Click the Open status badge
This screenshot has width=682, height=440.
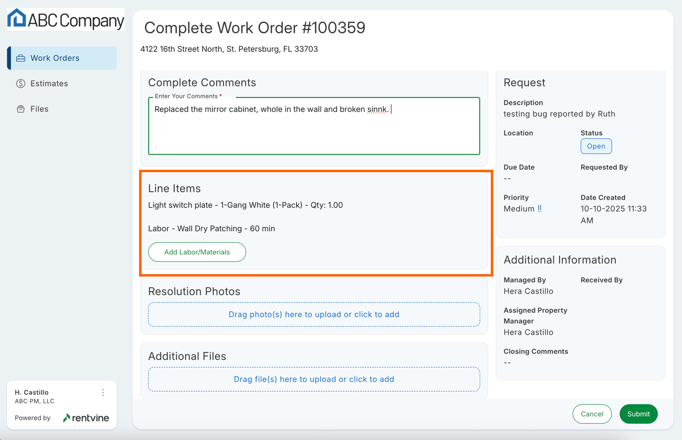pos(596,146)
